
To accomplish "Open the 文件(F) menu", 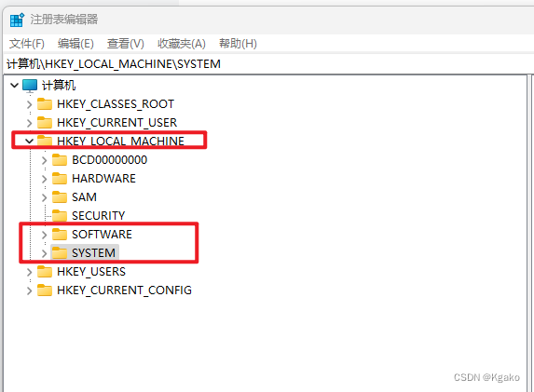I will pyautogui.click(x=27, y=44).
